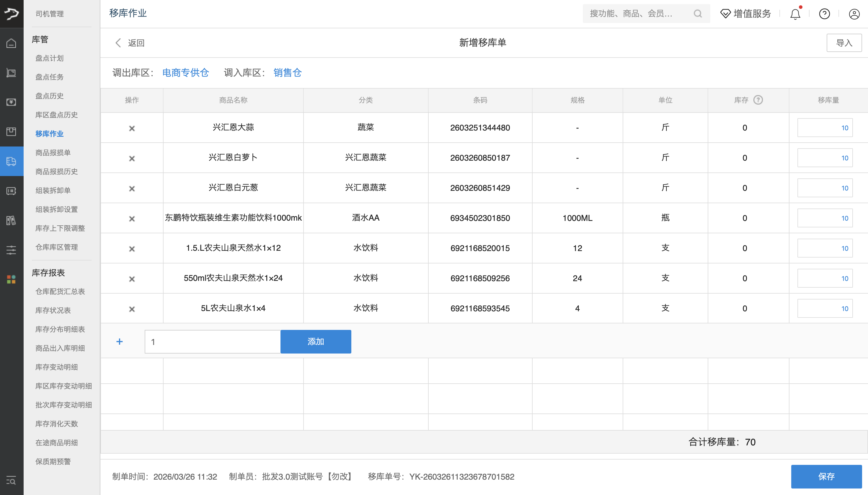Click the sliders settings icon in sidebar

click(x=11, y=250)
